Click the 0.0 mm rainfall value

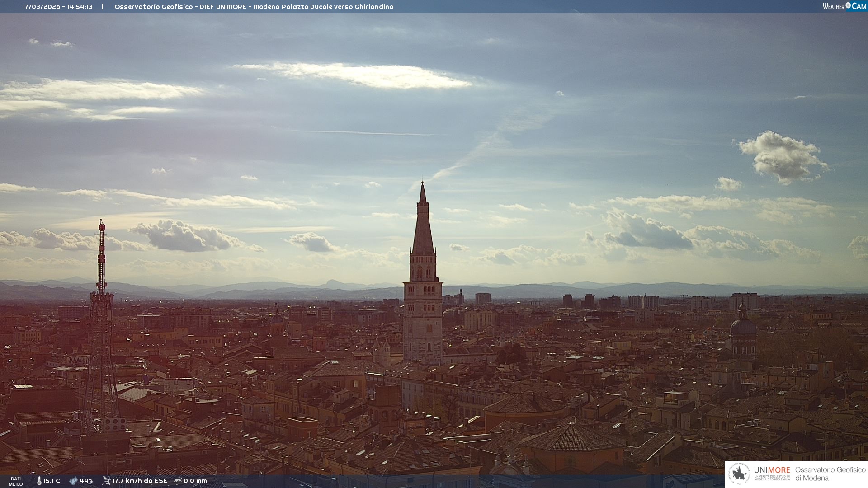(x=195, y=481)
